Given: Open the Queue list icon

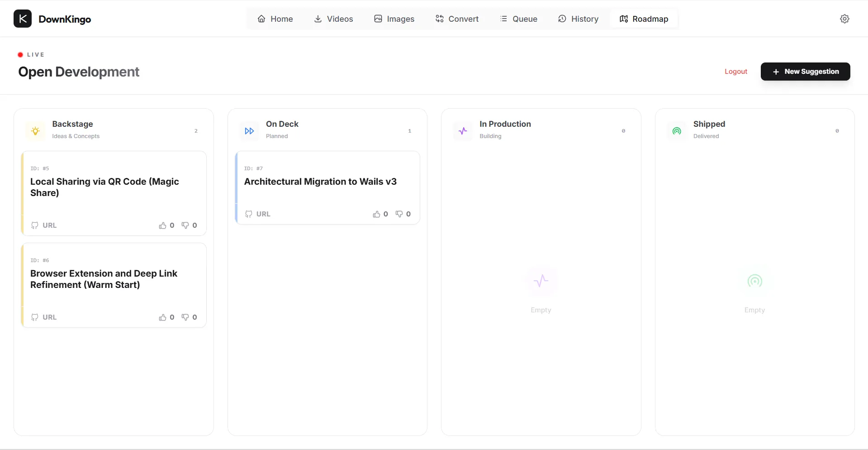Looking at the screenshot, I should [x=503, y=19].
